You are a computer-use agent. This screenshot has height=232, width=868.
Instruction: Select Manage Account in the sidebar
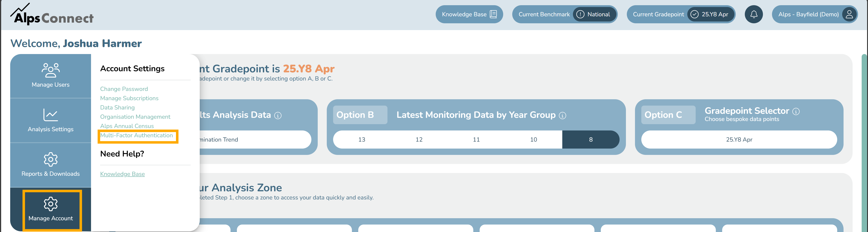pos(50,210)
